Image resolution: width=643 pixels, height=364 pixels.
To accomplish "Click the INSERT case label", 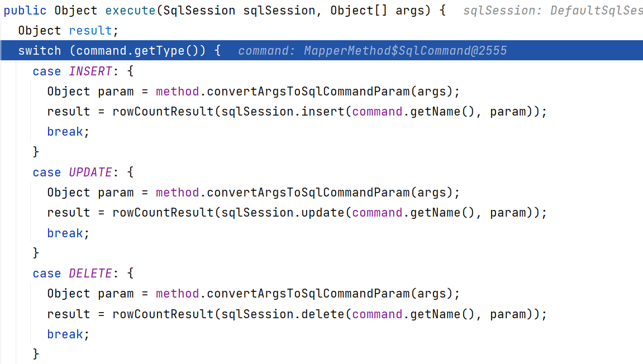I will pos(90,71).
